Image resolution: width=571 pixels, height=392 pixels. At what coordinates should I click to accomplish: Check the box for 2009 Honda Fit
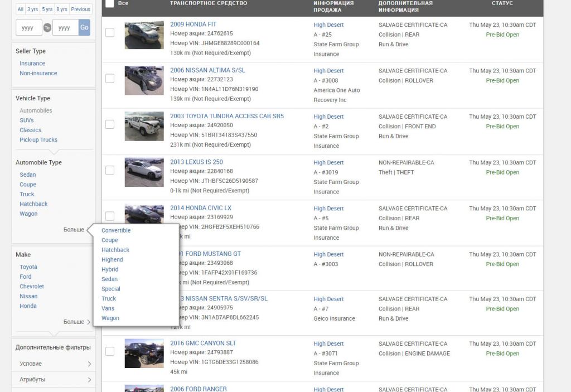point(110,32)
